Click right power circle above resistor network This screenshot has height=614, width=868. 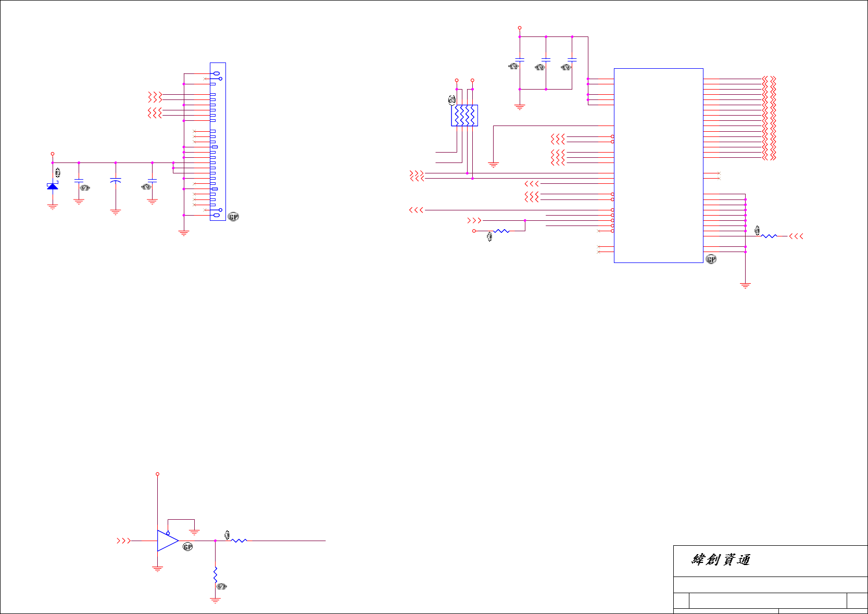click(472, 81)
